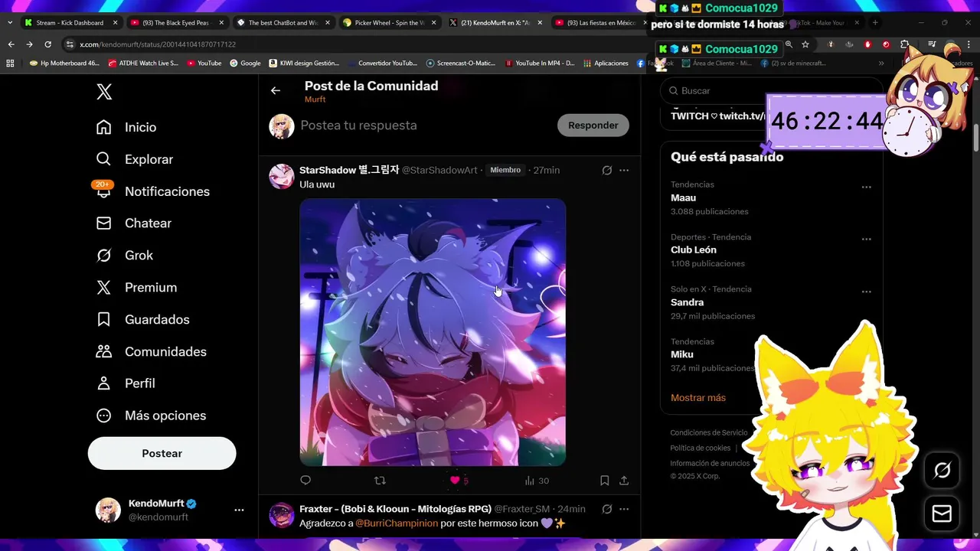Open floating messages envelope button
Viewport: 980px width, 551px height.
942,514
